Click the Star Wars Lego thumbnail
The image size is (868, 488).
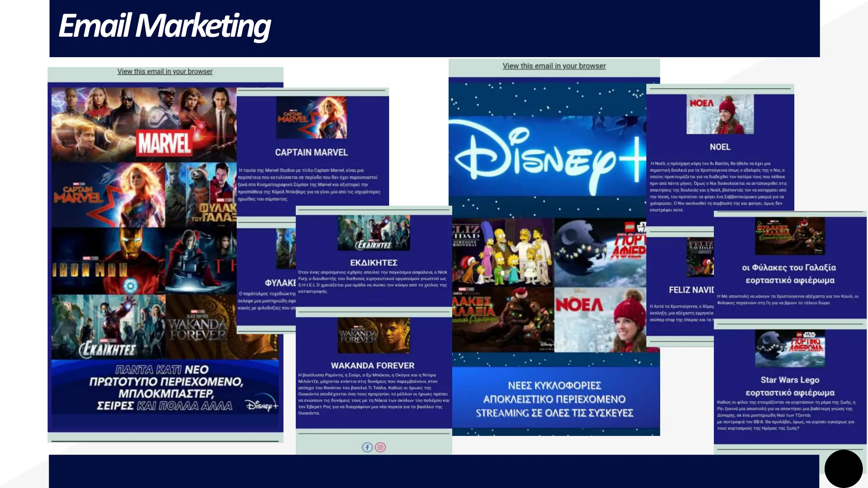(x=790, y=348)
